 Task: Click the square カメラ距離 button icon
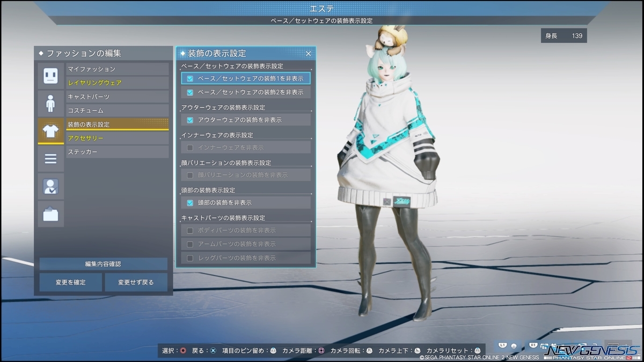(321, 351)
